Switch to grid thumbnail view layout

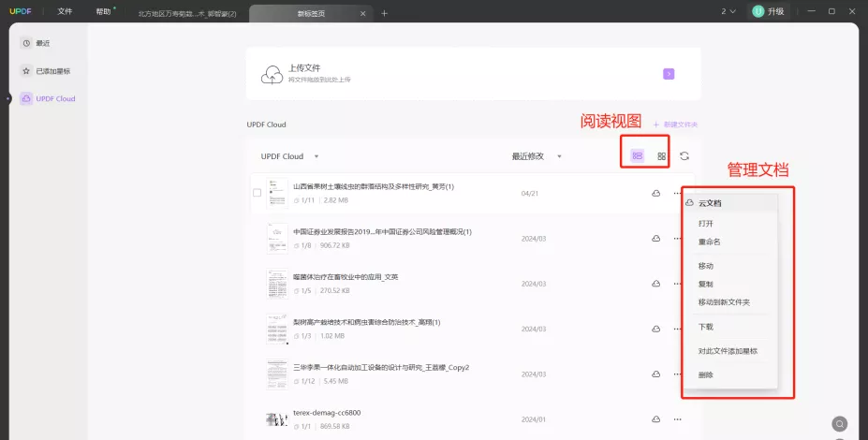pos(661,156)
